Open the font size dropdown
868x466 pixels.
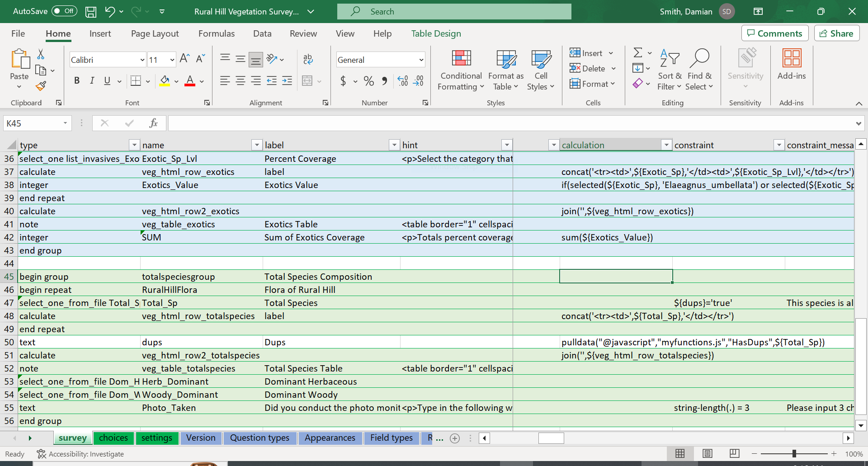click(x=172, y=60)
